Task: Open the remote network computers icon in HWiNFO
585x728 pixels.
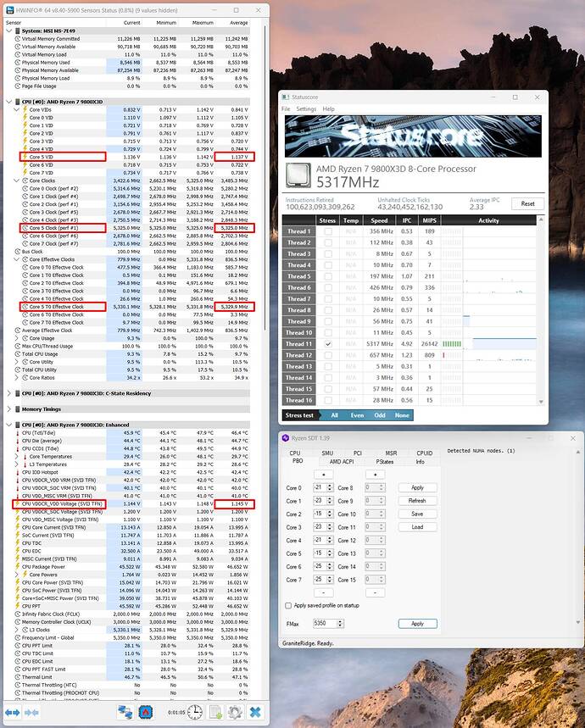Action: click(x=125, y=712)
